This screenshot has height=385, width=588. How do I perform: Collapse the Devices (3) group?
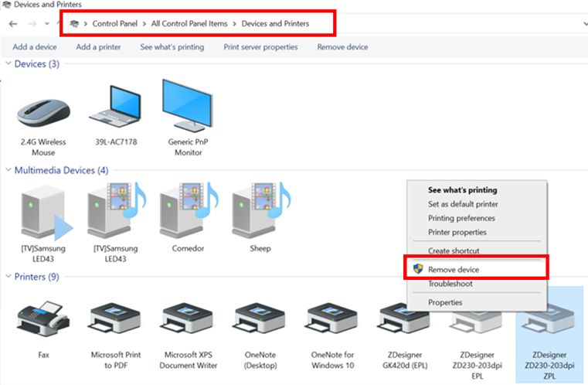tap(8, 64)
